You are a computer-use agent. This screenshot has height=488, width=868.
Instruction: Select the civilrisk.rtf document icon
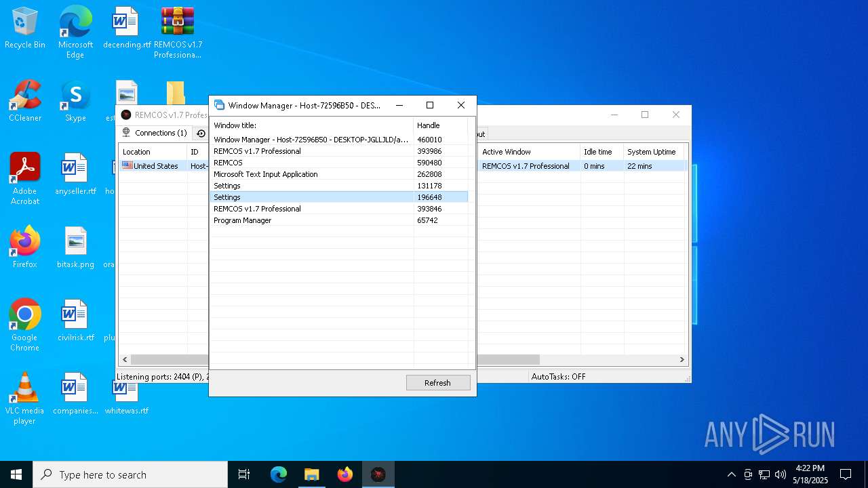point(75,321)
